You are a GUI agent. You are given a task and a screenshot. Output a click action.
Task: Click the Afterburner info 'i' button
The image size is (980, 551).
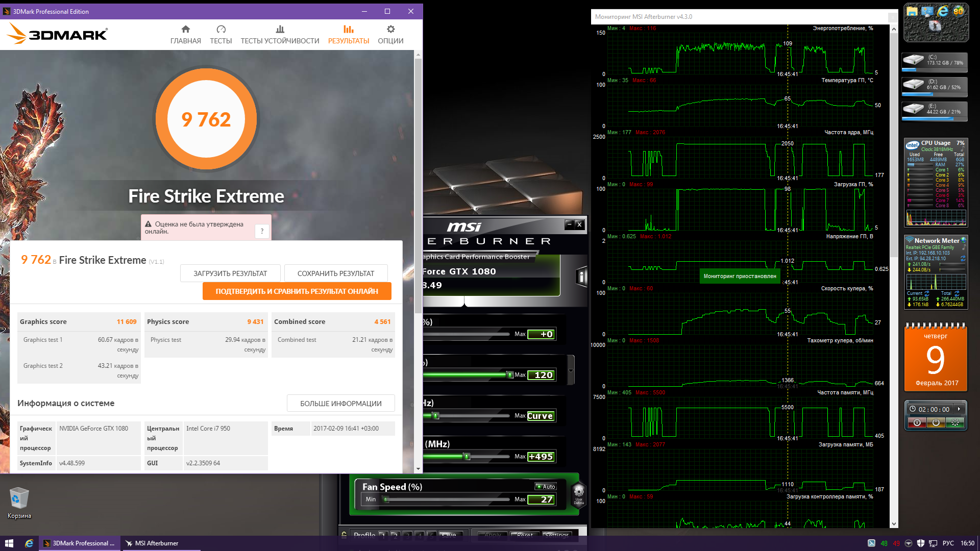tap(581, 277)
